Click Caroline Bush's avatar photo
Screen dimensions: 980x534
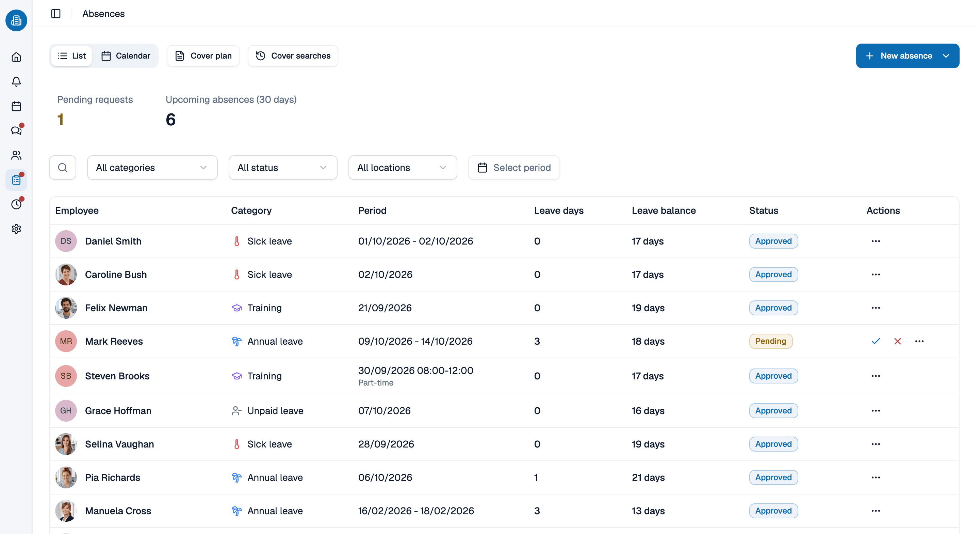click(66, 274)
